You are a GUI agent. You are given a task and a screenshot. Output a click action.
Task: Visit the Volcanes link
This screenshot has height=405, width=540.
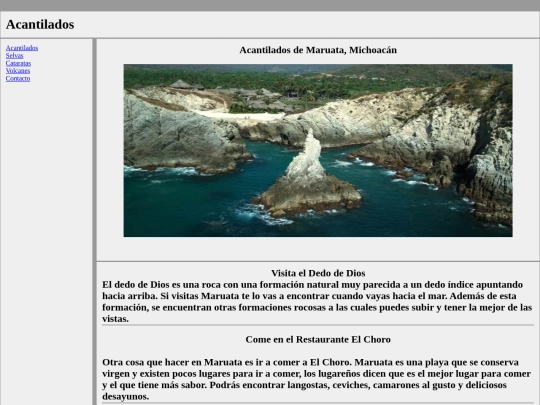click(x=18, y=71)
